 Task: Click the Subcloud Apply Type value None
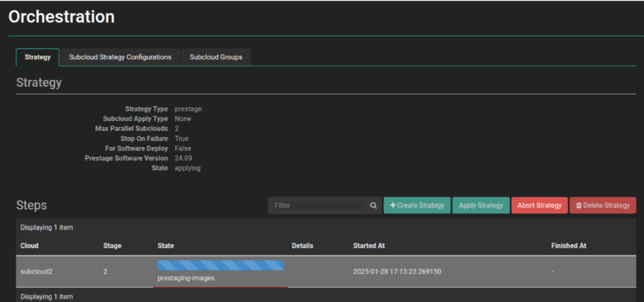183,119
